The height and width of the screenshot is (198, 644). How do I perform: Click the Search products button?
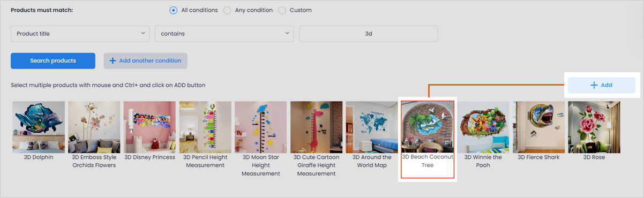(x=53, y=60)
